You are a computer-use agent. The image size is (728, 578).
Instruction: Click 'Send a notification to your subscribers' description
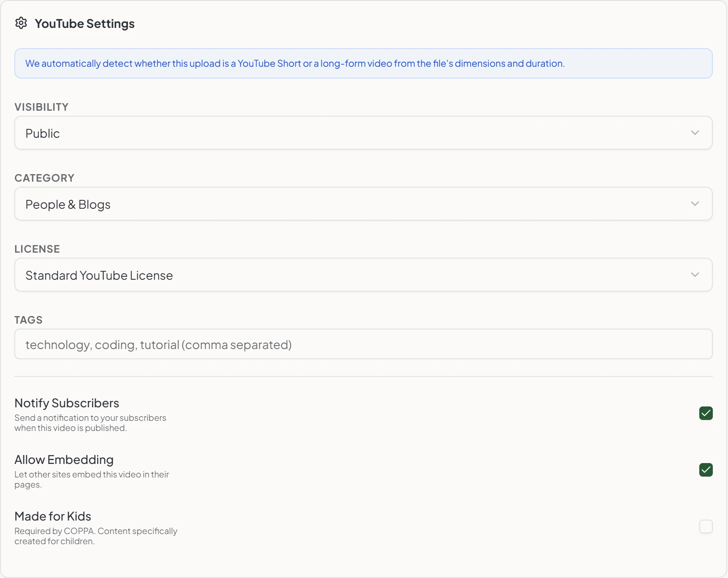[90, 423]
